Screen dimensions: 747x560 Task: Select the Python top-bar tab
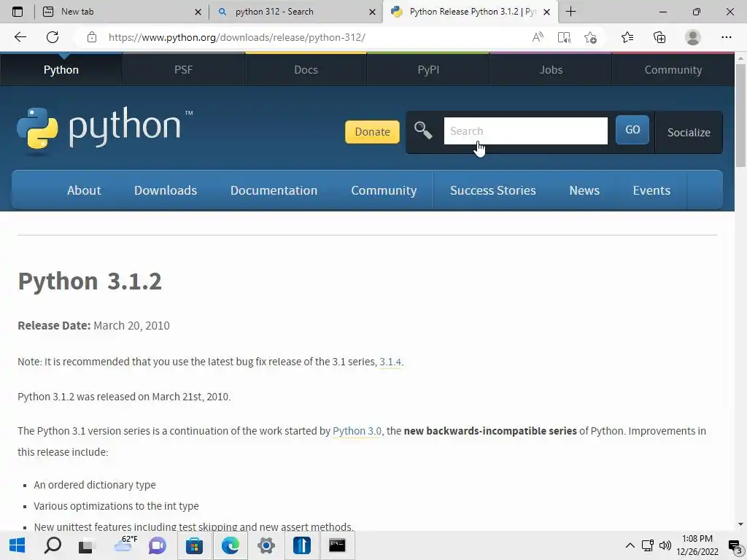tap(61, 69)
